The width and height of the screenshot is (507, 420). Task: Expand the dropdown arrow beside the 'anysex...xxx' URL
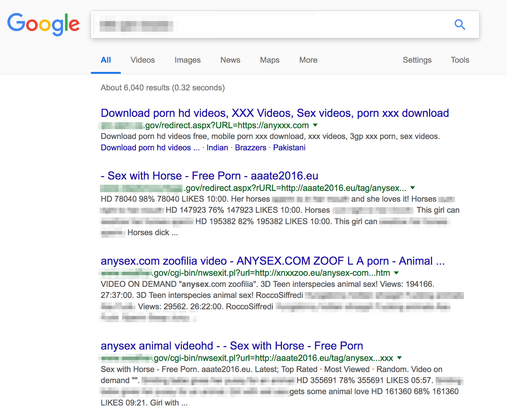coord(399,358)
